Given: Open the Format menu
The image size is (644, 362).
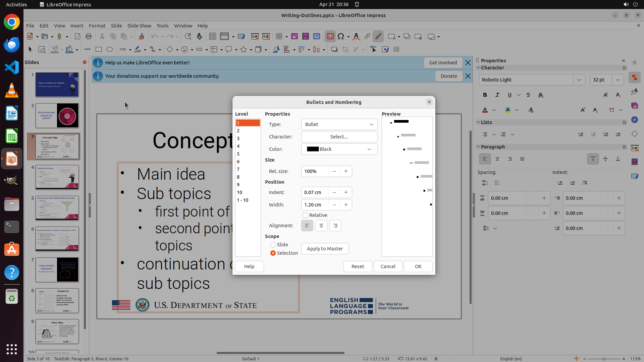Looking at the screenshot, I should coord(97,25).
